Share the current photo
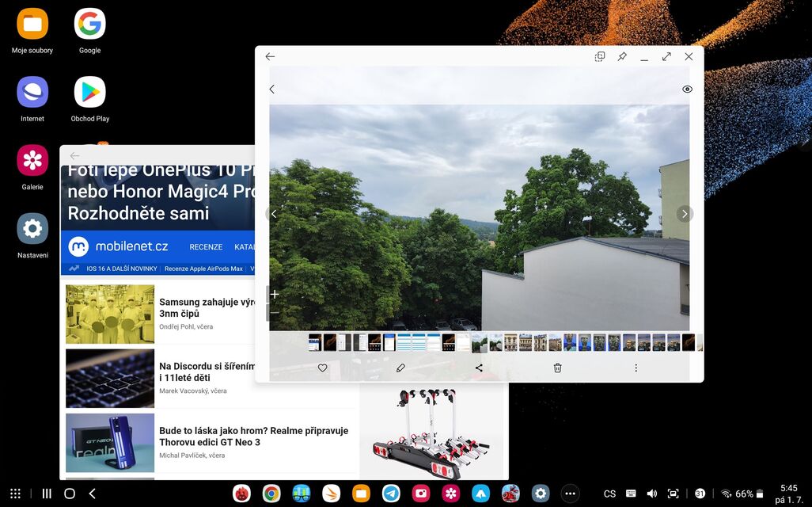Screen dimensions: 812x507 point(479,368)
